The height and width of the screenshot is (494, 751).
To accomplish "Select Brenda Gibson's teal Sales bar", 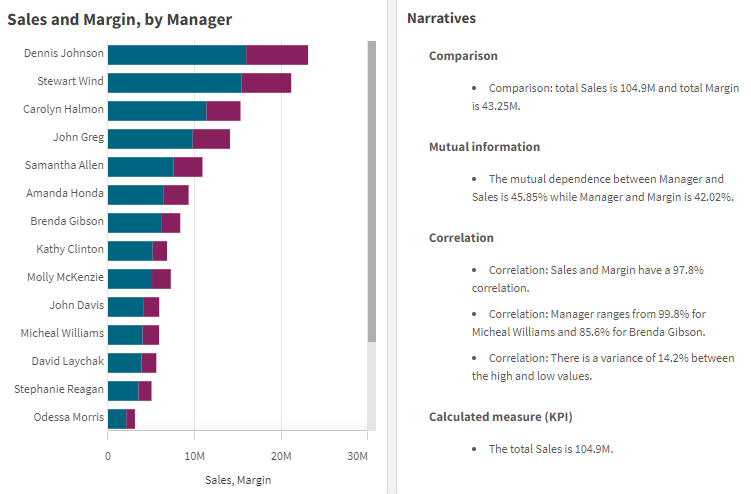I will [134, 223].
